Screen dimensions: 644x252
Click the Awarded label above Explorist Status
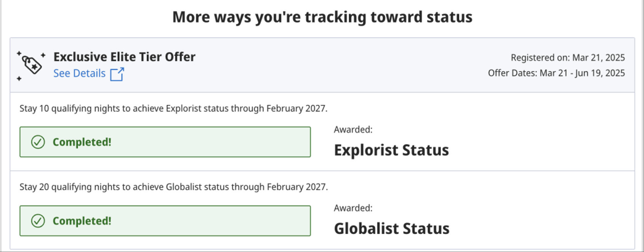point(353,129)
